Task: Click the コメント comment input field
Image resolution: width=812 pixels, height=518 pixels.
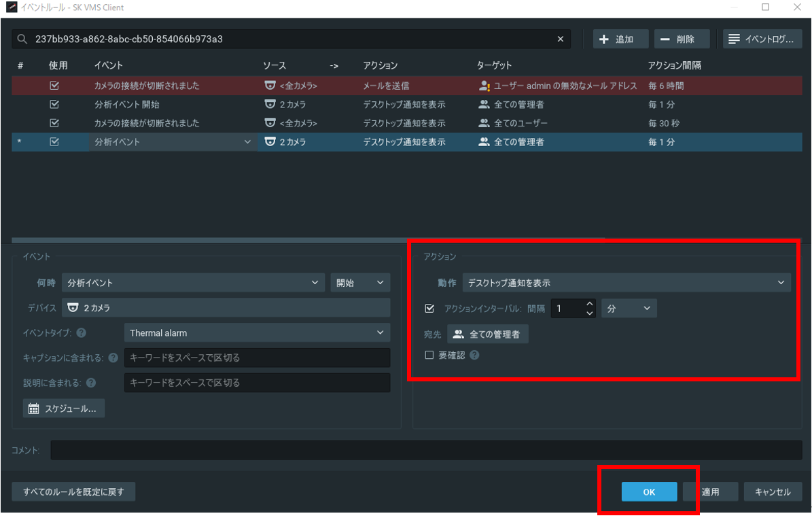Action: coord(426,450)
